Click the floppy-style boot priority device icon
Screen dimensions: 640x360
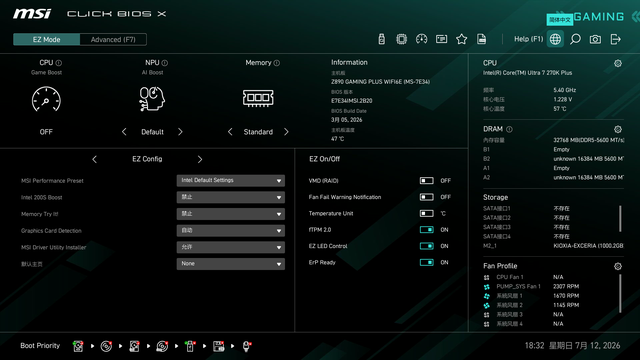(219, 346)
